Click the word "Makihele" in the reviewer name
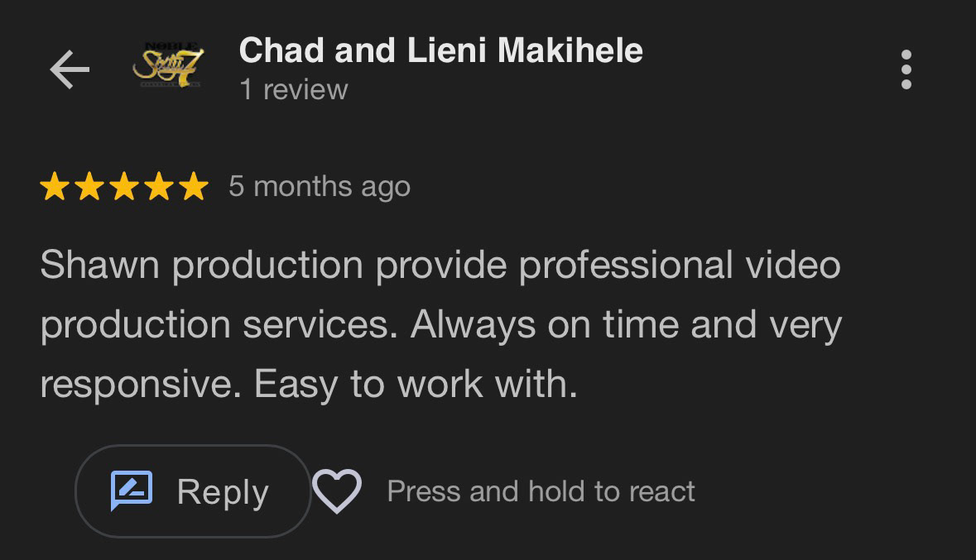The height and width of the screenshot is (560, 976). [x=567, y=51]
